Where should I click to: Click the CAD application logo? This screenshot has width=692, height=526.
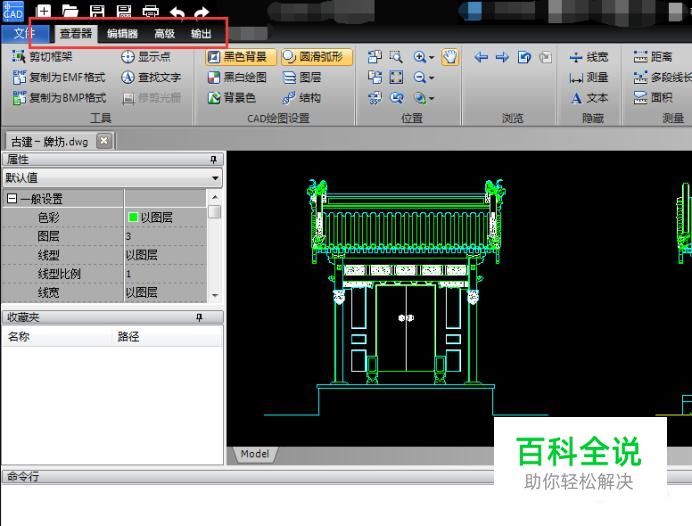13,11
